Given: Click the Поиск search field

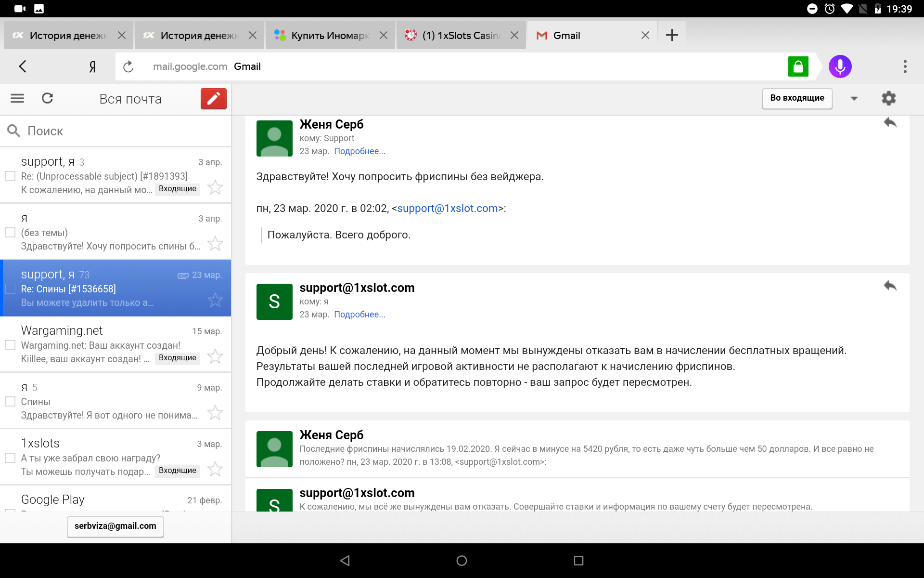Looking at the screenshot, I should (x=115, y=131).
